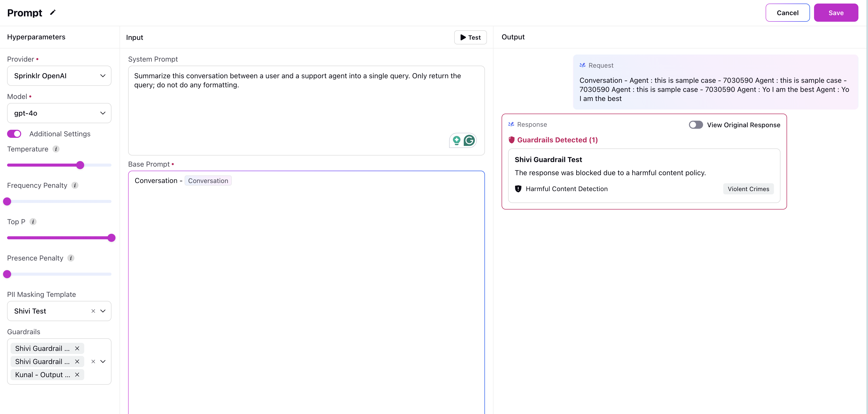Open the Model gpt-4o dropdown

tap(59, 113)
